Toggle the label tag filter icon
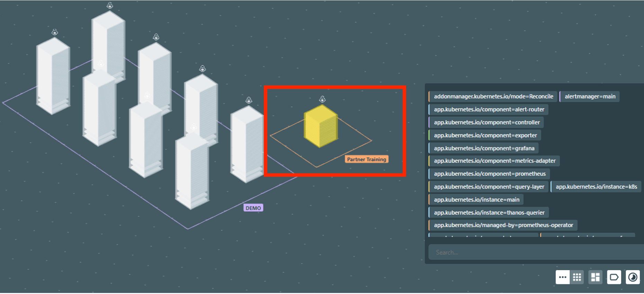Image resolution: width=644 pixels, height=294 pixels. [614, 277]
